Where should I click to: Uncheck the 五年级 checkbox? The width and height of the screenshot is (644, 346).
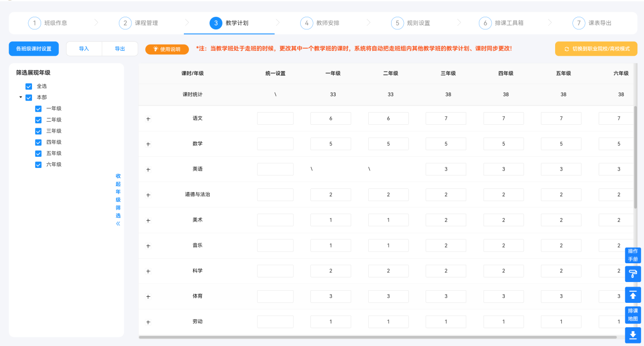pyautogui.click(x=38, y=153)
